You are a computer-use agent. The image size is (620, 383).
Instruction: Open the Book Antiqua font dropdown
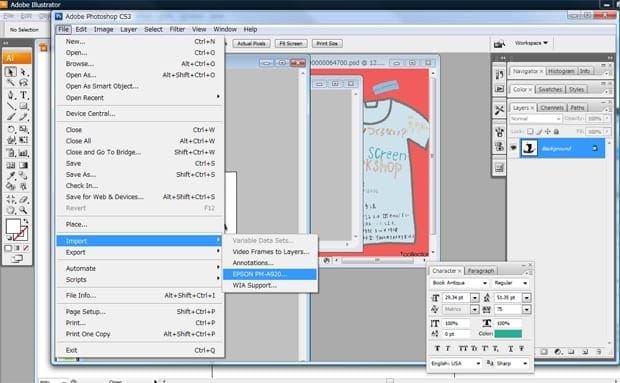459,283
